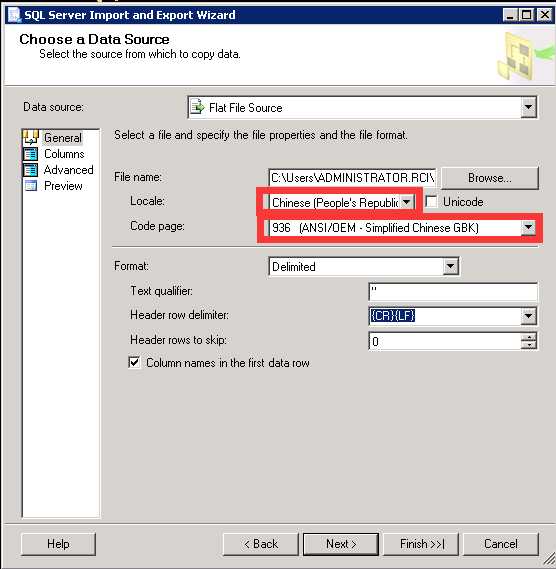The image size is (556, 569).
Task: Click the wizard title bar icon
Action: coord(14,15)
